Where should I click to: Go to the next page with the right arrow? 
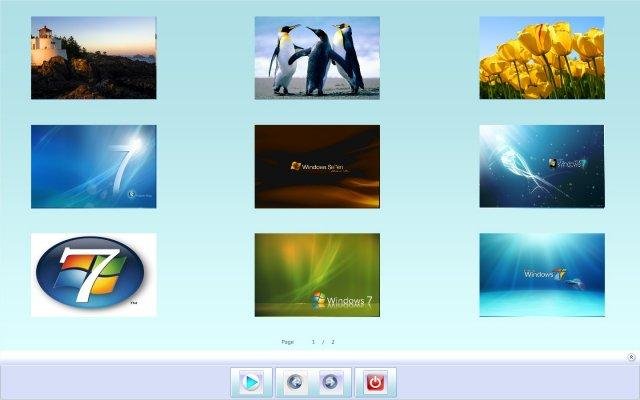[x=331, y=382]
